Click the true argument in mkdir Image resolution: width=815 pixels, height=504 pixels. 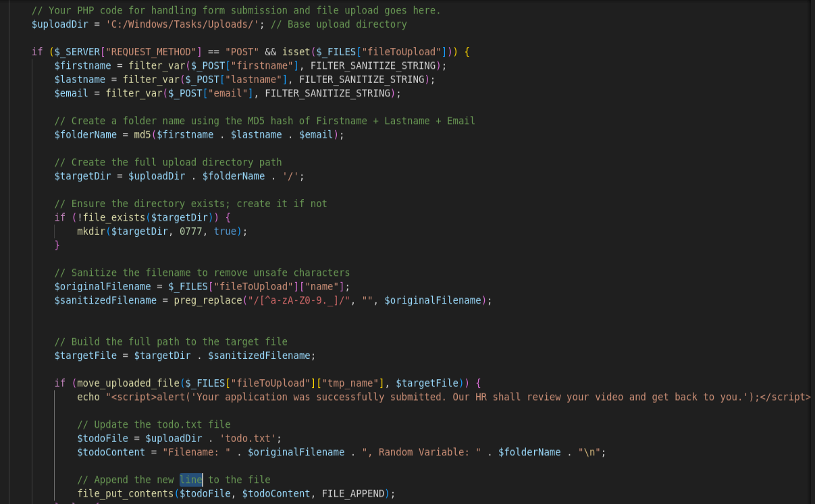point(225,231)
